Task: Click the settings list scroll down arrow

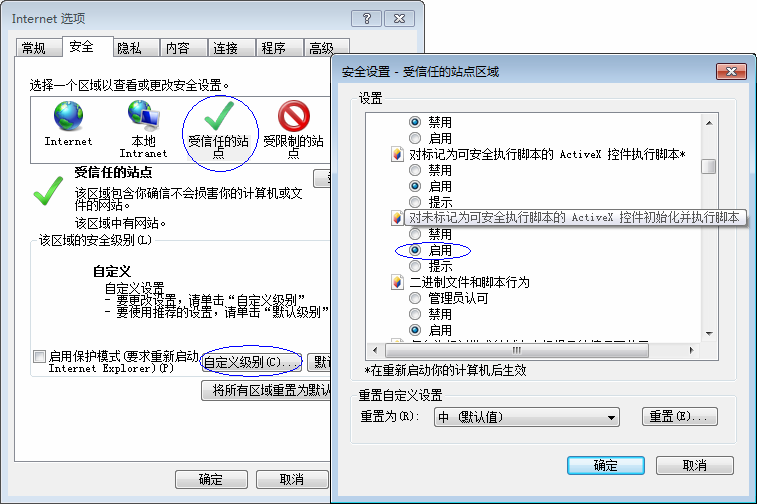Action: [709, 334]
